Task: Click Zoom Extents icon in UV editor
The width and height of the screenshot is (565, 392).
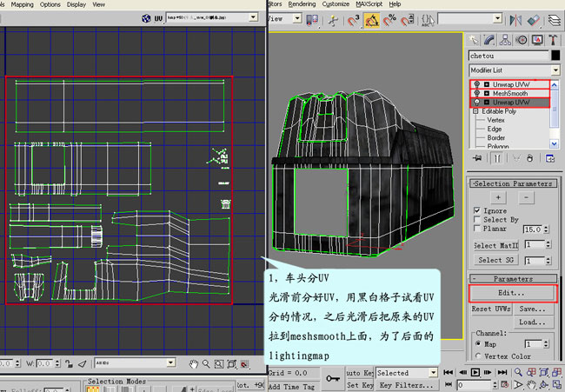Action: click(232, 364)
